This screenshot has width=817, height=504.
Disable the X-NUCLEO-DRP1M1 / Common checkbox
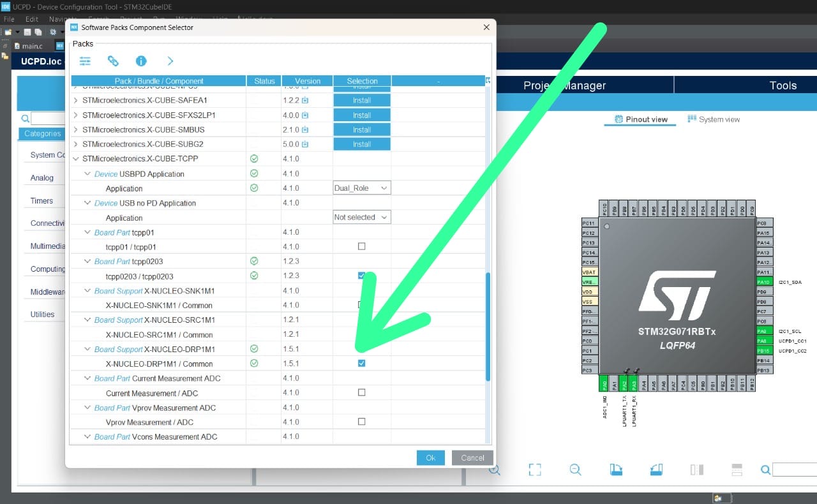tap(362, 362)
